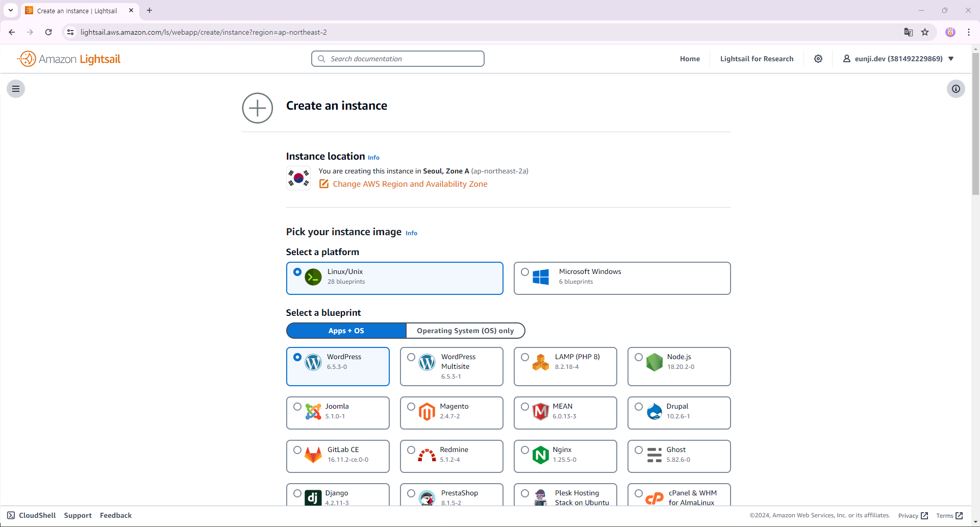980x527 pixels.
Task: Open the Instance location Info link
Action: [x=373, y=158]
